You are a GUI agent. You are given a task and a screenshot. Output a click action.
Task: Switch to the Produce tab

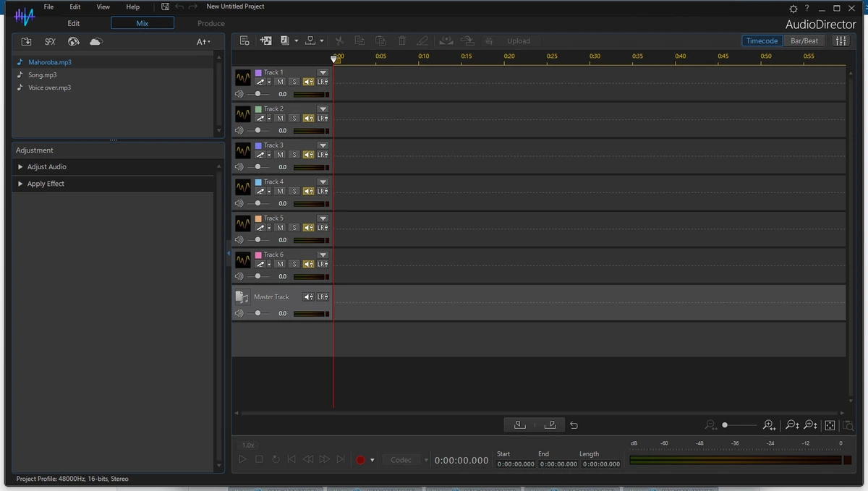tap(211, 23)
